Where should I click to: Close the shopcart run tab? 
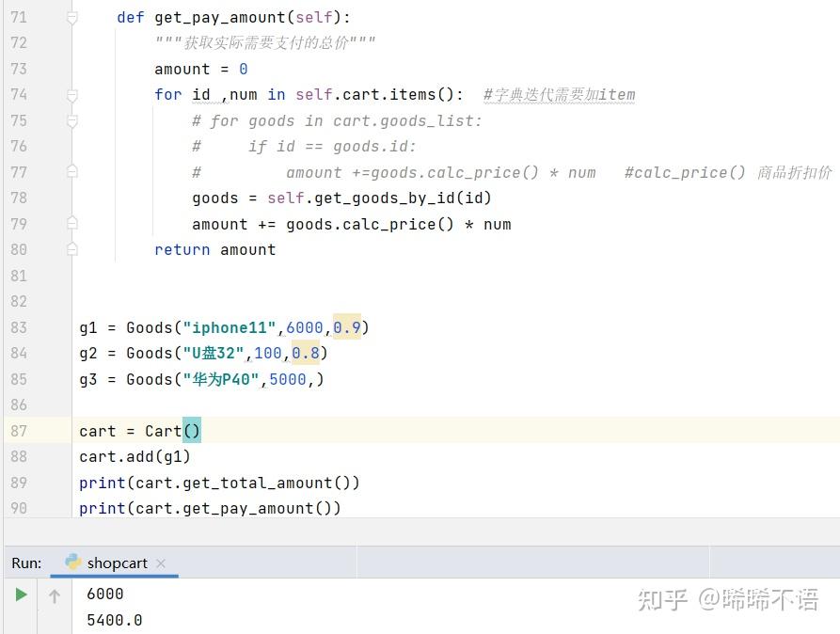(161, 563)
